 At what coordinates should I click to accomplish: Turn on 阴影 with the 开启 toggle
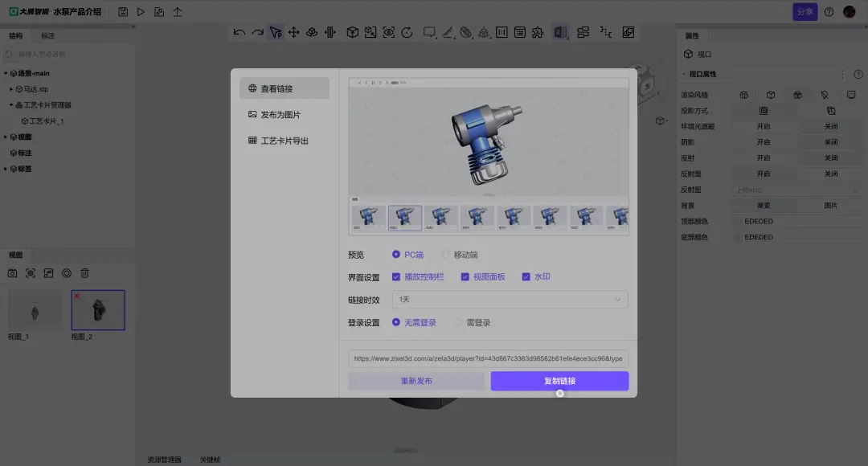coord(763,141)
